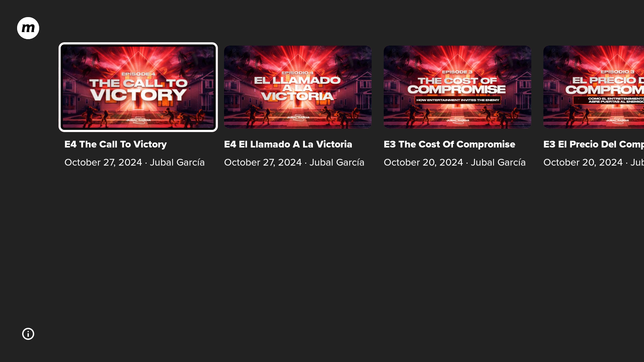Image resolution: width=644 pixels, height=362 pixels.
Task: Click October 27 date under El Llamado
Action: click(x=263, y=163)
